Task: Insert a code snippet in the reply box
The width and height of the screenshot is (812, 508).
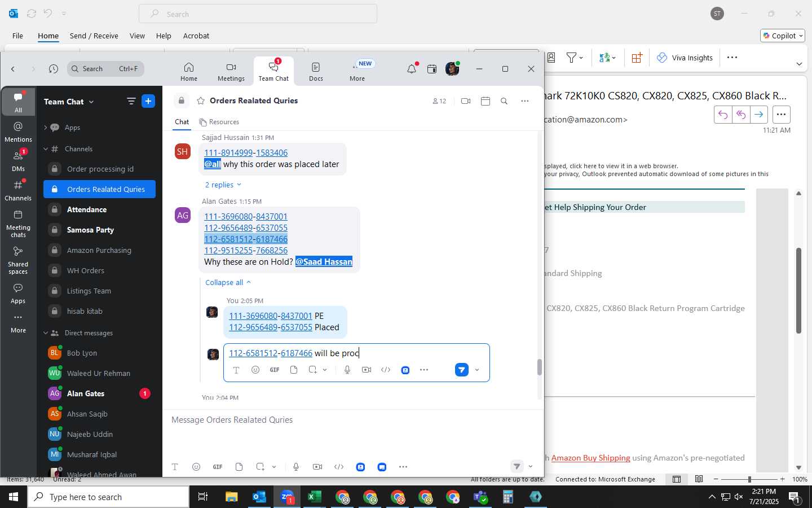Action: (x=386, y=370)
